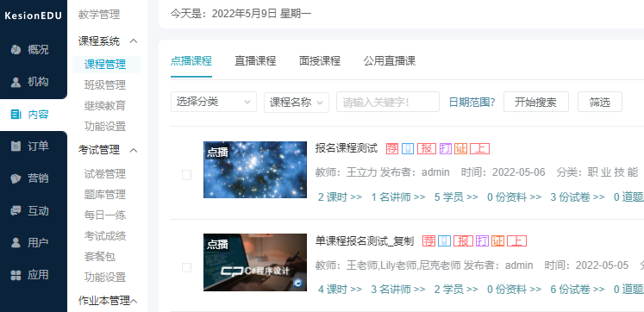Open the 1 名讲师 link of 报名课程测试
This screenshot has height=312, width=644.
[x=398, y=197]
